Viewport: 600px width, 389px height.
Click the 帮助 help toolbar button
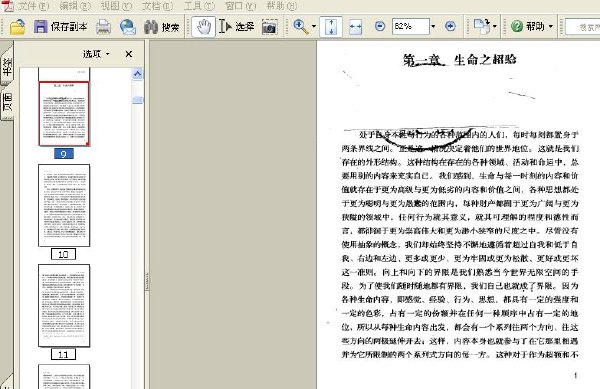coord(528,26)
